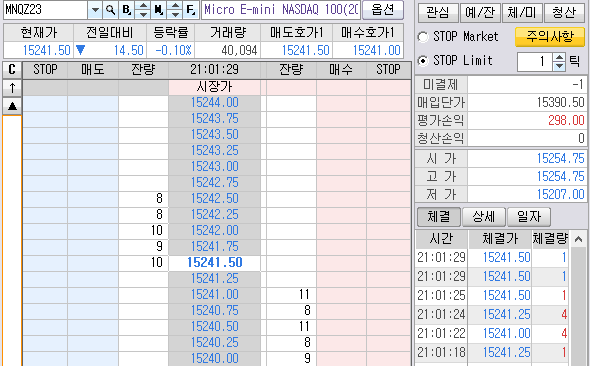Click the thin up-arrow button left of the order ladder
The height and width of the screenshot is (366, 590).
[x=12, y=88]
